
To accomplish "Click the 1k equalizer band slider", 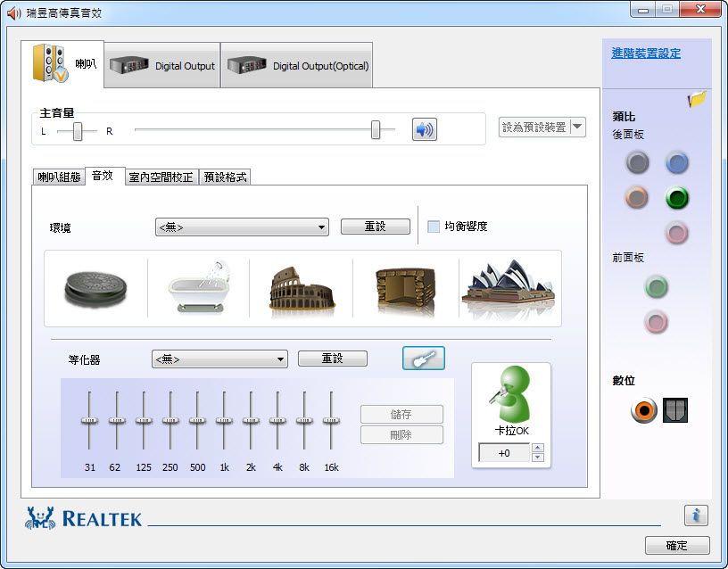I will coord(225,420).
